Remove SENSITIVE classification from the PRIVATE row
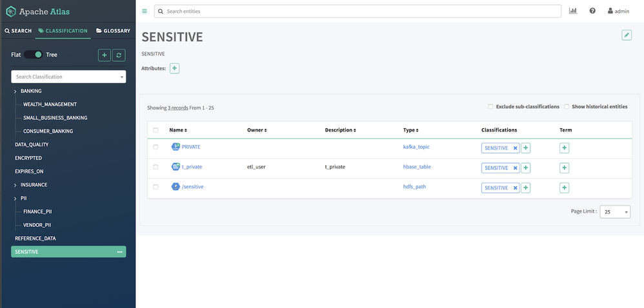 point(515,148)
